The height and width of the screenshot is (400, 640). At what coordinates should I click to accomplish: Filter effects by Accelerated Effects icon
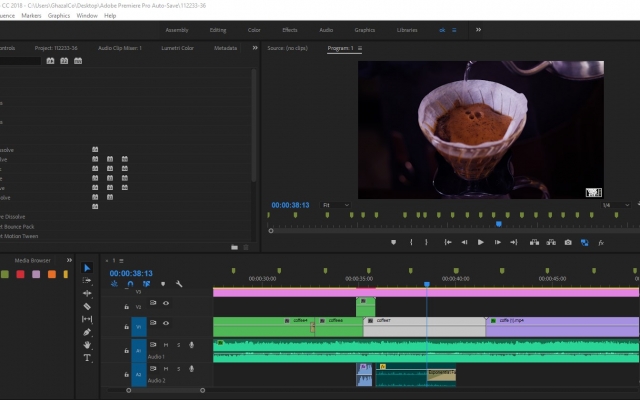[50, 61]
